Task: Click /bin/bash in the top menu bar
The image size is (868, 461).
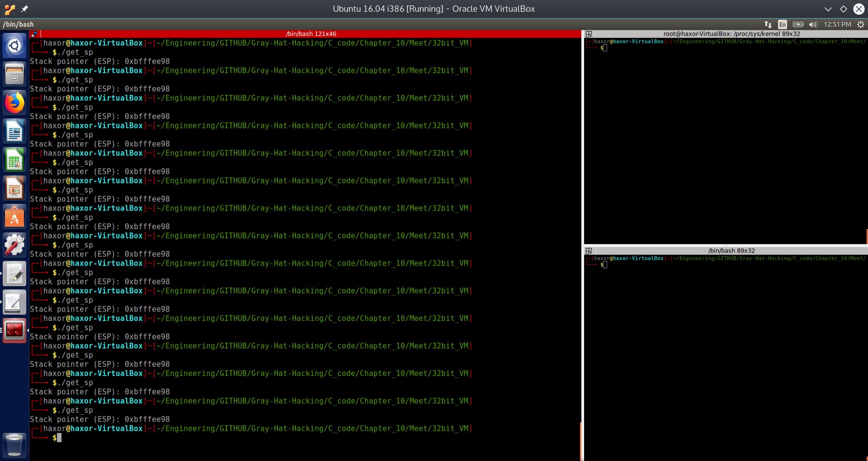Action: tap(18, 24)
